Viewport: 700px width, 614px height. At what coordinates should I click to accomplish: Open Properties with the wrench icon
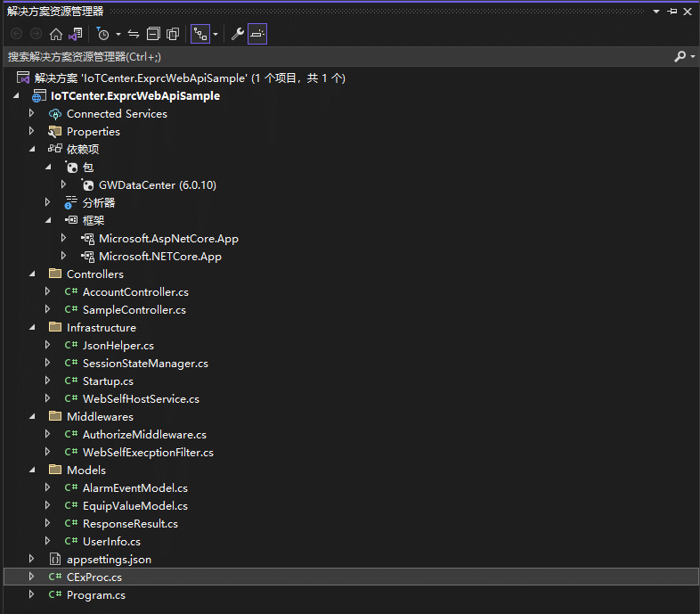pos(237,34)
